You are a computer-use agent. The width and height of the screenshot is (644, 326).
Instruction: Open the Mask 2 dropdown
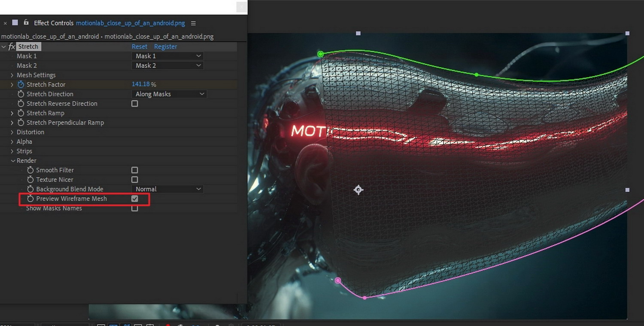167,65
